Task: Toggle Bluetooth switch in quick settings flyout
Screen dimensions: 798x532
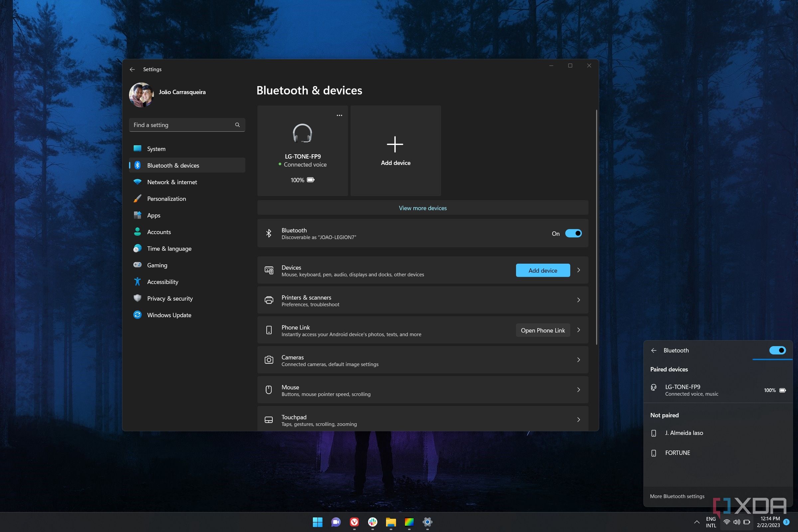Action: [x=777, y=350]
